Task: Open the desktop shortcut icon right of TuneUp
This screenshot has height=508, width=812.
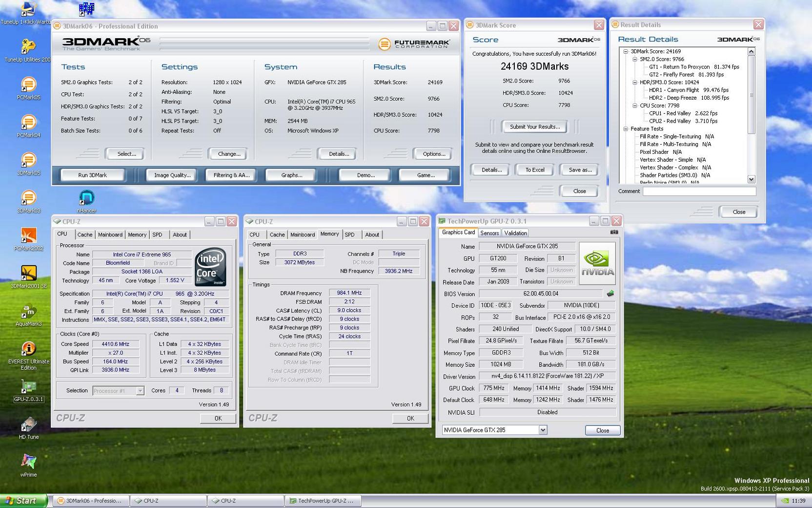Action: [86, 9]
